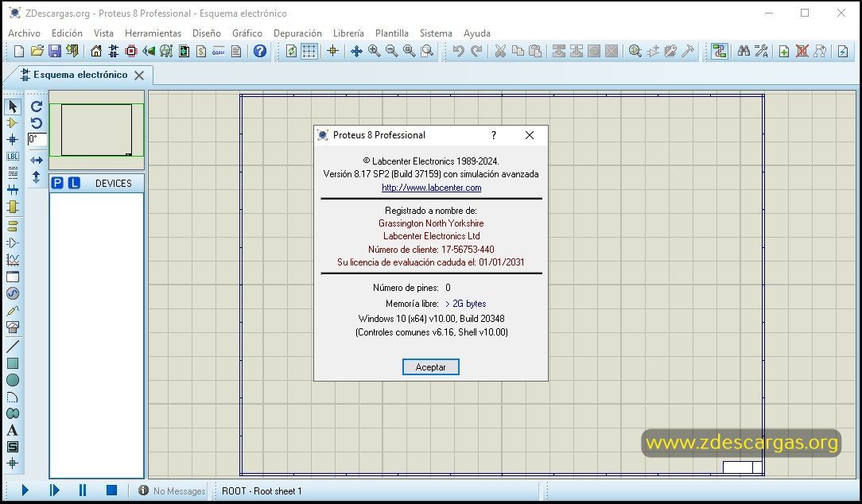Click the New Project toolbar icon

tap(19, 51)
